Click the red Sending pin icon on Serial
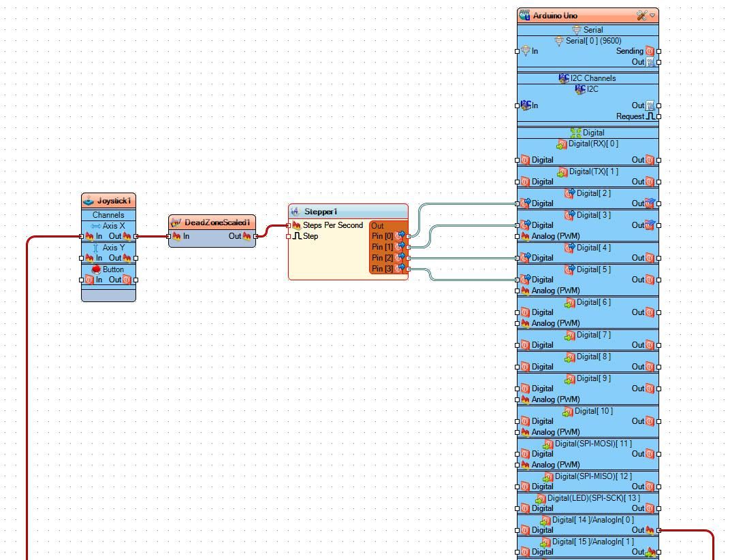The width and height of the screenshot is (730, 560). [648, 51]
